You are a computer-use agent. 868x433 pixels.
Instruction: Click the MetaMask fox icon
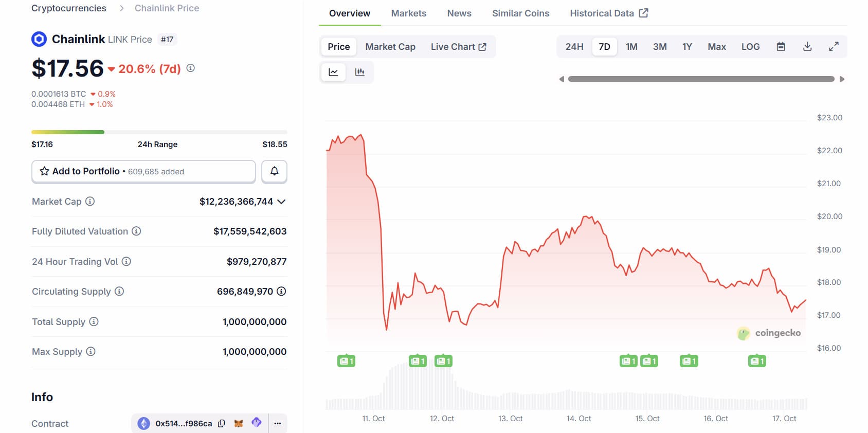[x=239, y=423]
